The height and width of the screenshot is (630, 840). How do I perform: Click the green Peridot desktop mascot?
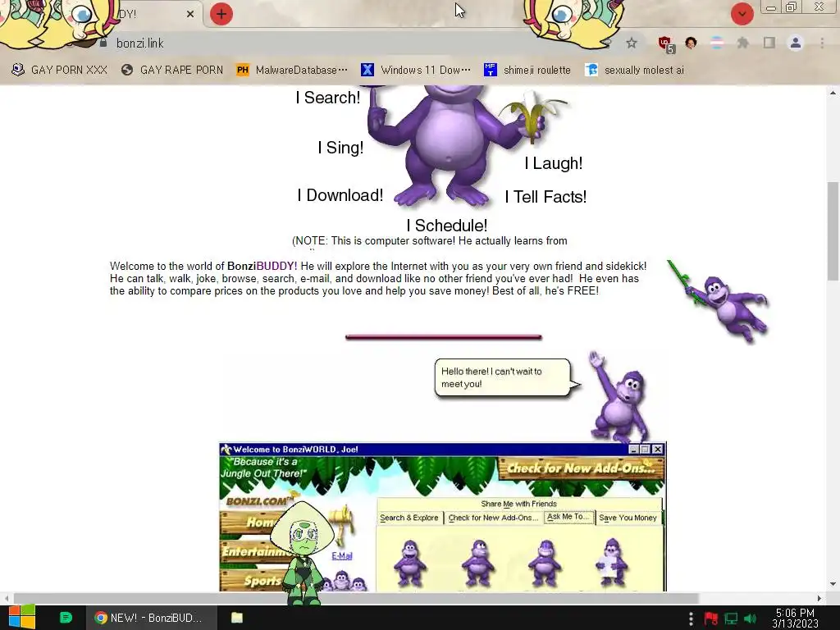click(x=302, y=552)
